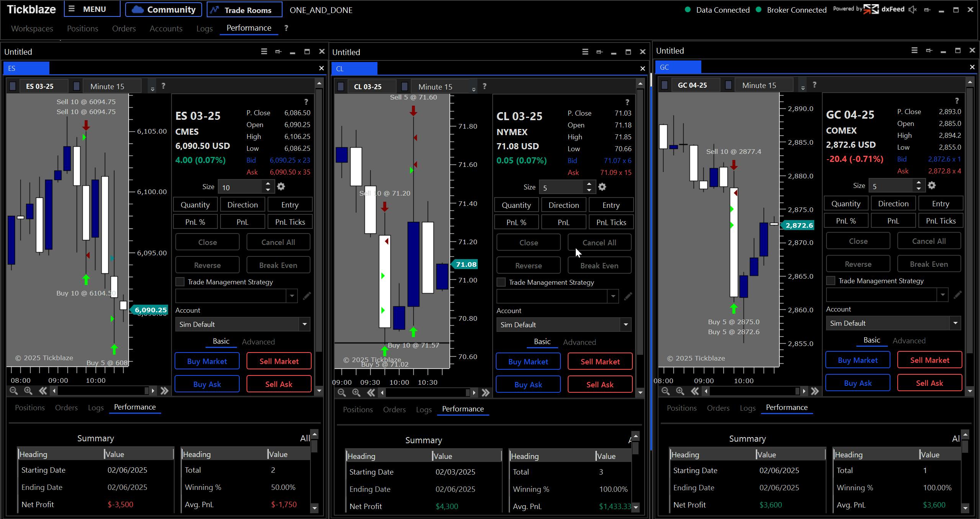Toggle link box left of ES 03-25
980x519 pixels.
click(x=13, y=86)
